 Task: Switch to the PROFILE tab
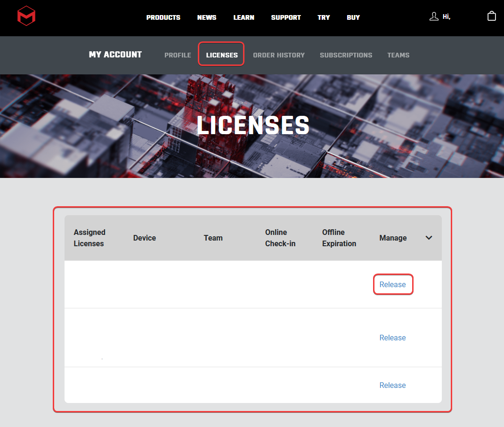pos(178,55)
